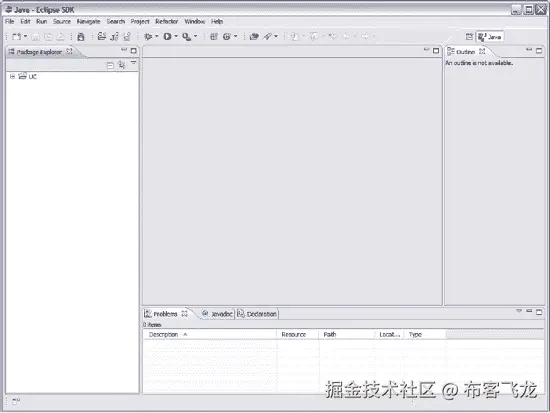Click the 'An outline is not available.' text
550x413 pixels.
[479, 63]
